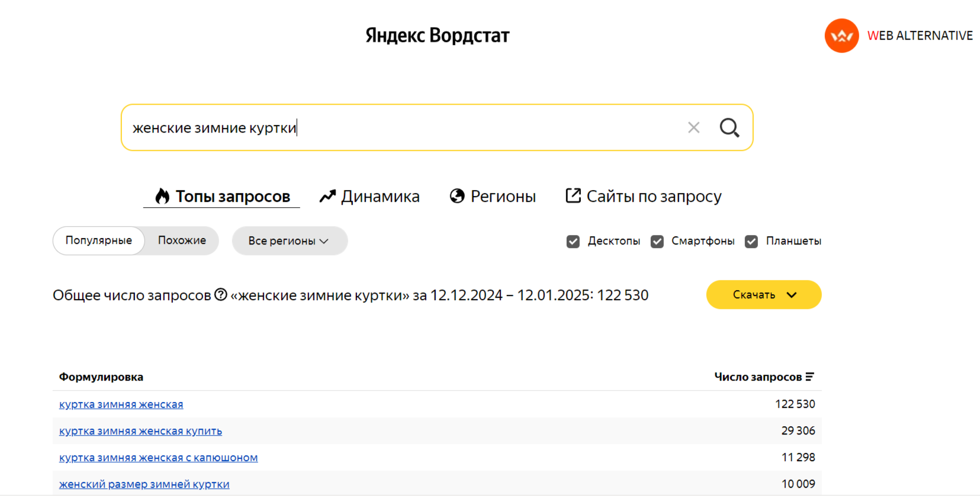The height and width of the screenshot is (499, 980).
Task: Open the Все регионы dropdown
Action: point(290,241)
